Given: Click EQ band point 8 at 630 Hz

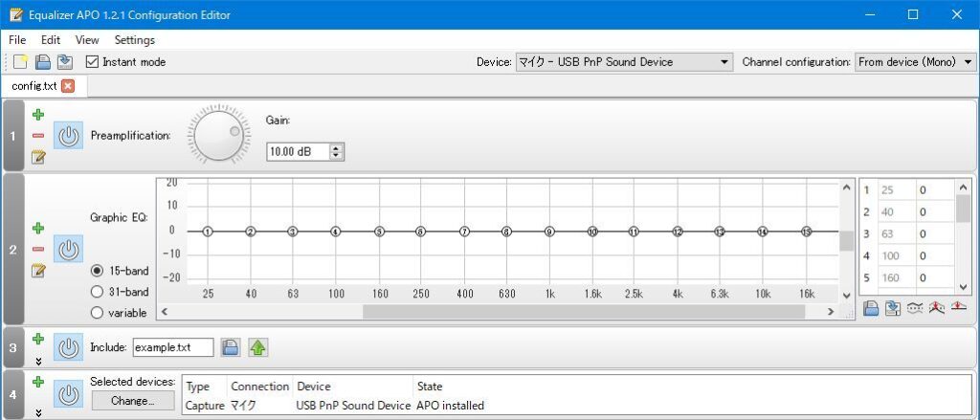Looking at the screenshot, I should point(506,232).
